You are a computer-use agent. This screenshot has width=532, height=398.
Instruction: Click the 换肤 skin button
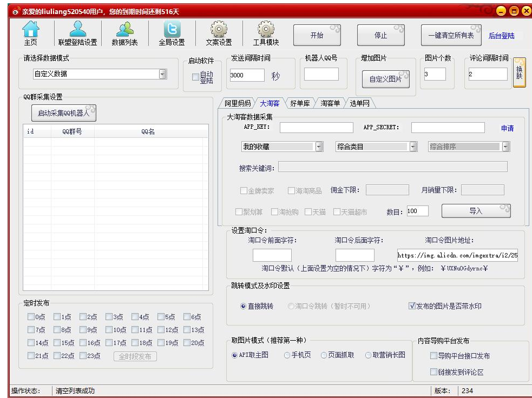(x=519, y=72)
